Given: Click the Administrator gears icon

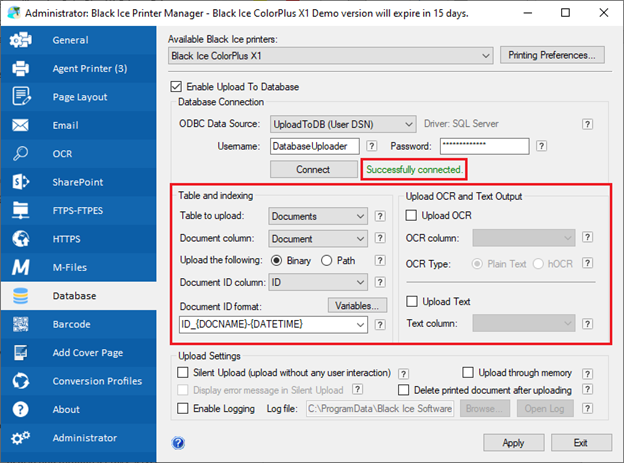Looking at the screenshot, I should [21, 438].
